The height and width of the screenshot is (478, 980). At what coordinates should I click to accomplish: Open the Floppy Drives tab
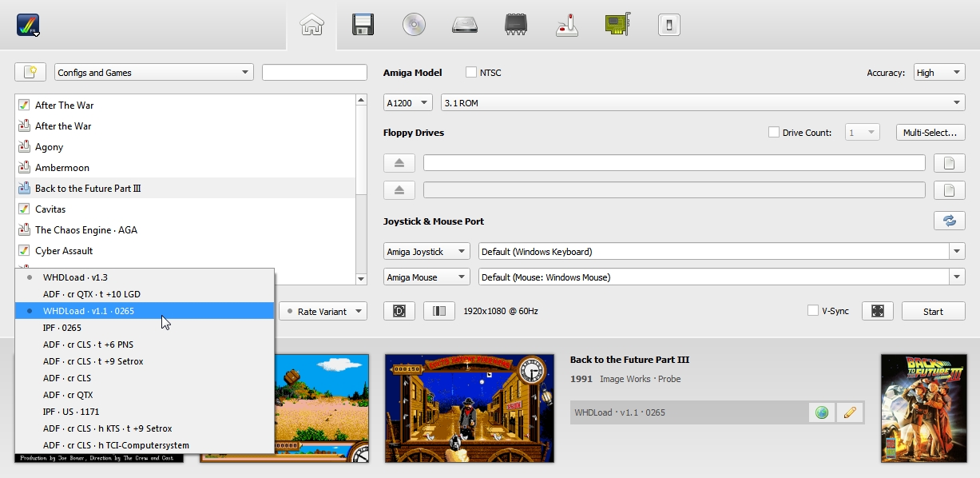(x=363, y=25)
